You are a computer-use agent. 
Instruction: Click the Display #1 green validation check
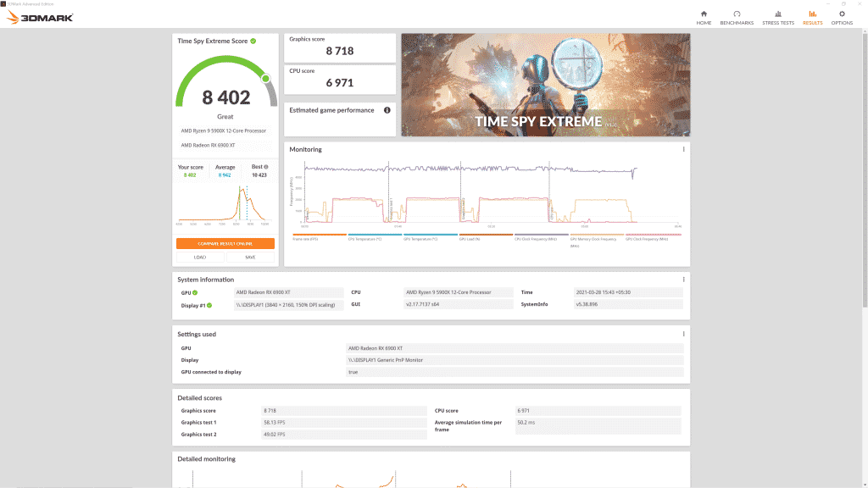click(x=209, y=305)
